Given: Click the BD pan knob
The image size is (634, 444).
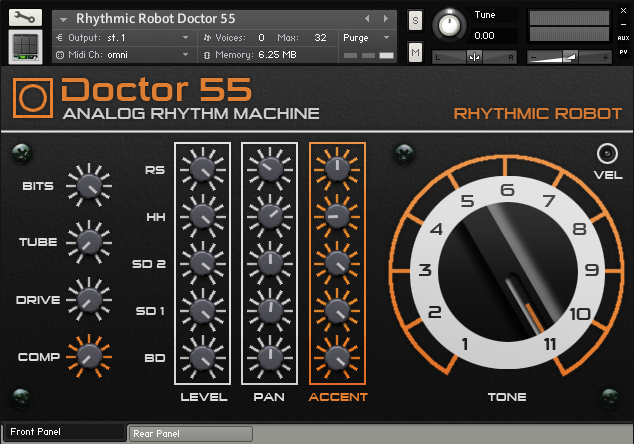Looking at the screenshot, I should coord(270,357).
